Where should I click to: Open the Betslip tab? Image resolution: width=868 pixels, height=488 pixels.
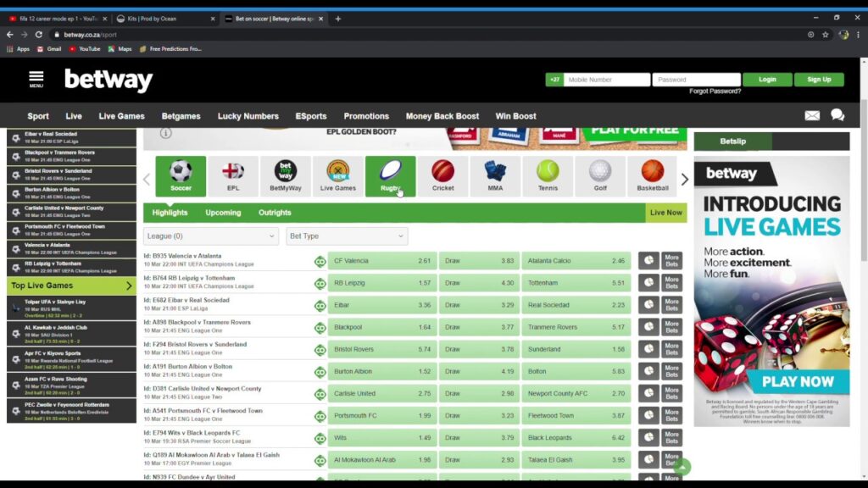(x=733, y=141)
